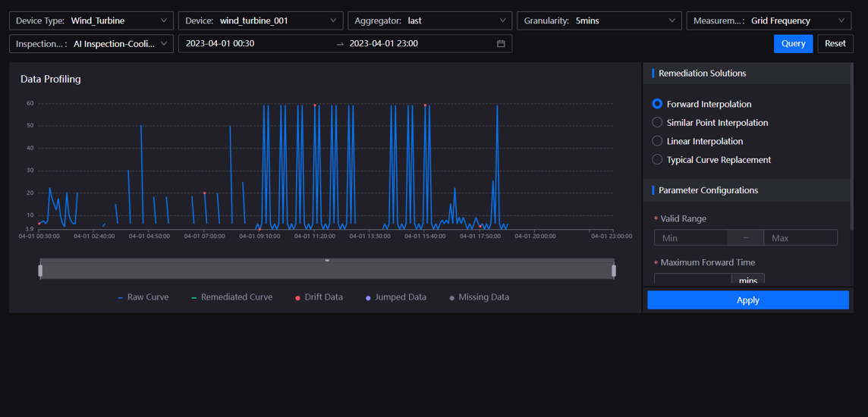Open the Device Type dropdown

pyautogui.click(x=91, y=20)
